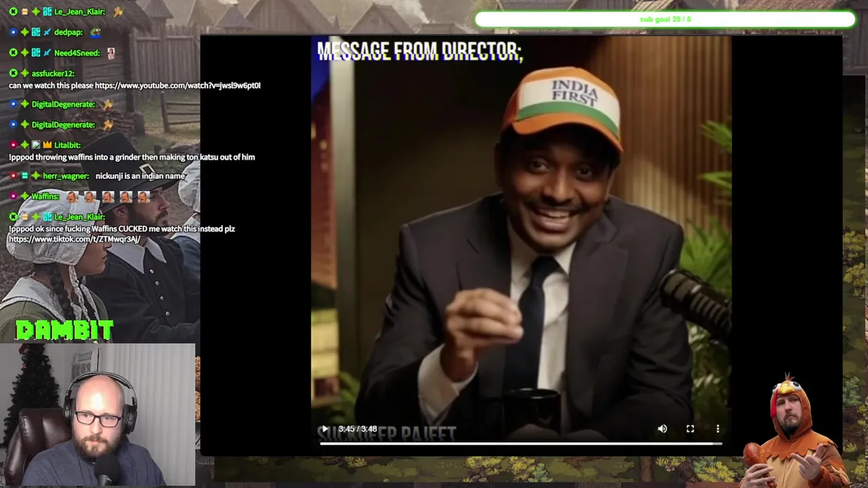Click the first face emote after Waffins
The image size is (868, 488).
coord(71,197)
